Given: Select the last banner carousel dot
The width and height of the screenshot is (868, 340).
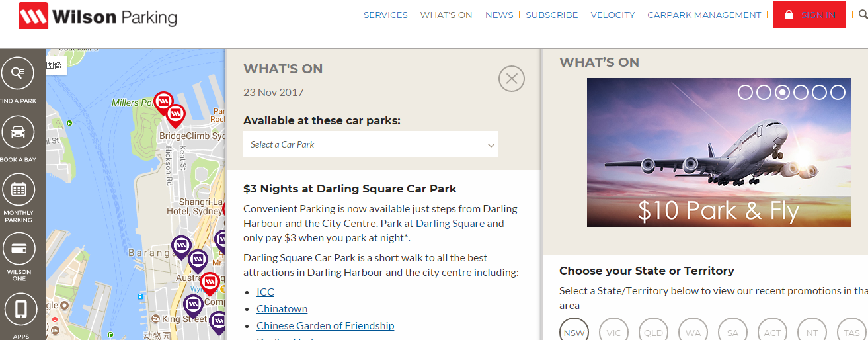Looking at the screenshot, I should [838, 92].
